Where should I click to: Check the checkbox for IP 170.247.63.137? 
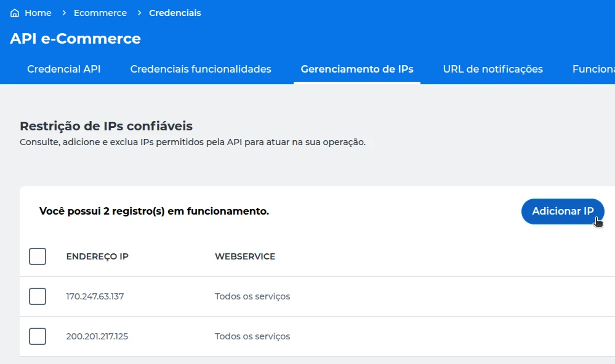point(38,296)
